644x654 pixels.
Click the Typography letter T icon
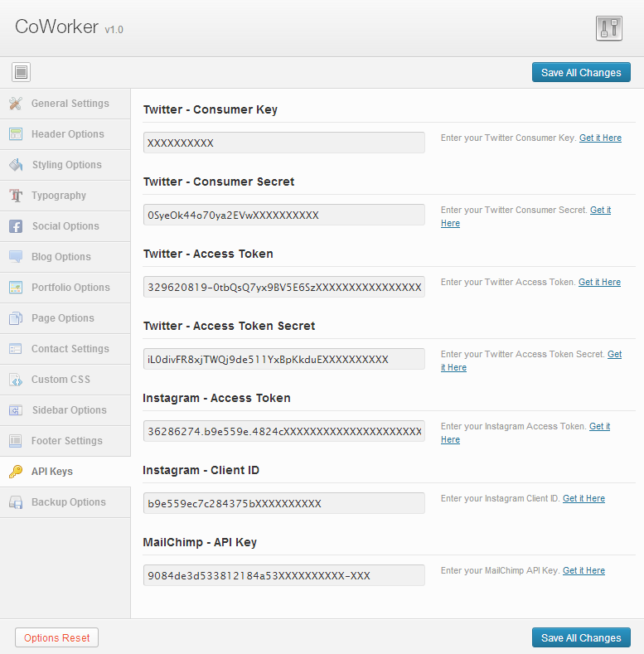[x=16, y=195]
